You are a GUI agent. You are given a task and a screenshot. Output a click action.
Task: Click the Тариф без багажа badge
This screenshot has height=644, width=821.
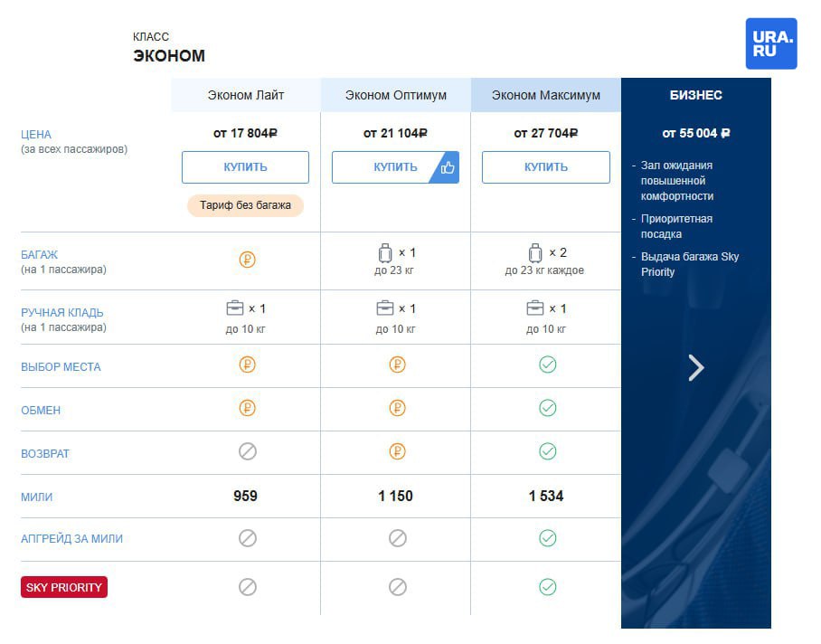click(246, 205)
